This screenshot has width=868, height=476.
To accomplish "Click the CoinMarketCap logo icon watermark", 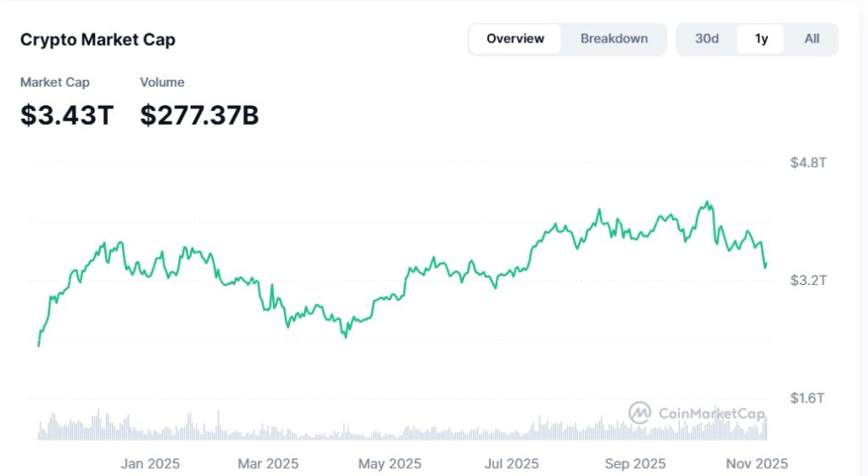I will [x=639, y=412].
